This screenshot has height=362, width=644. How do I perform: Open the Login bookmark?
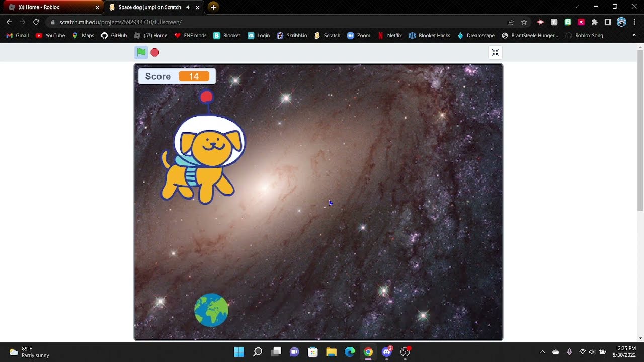point(259,36)
